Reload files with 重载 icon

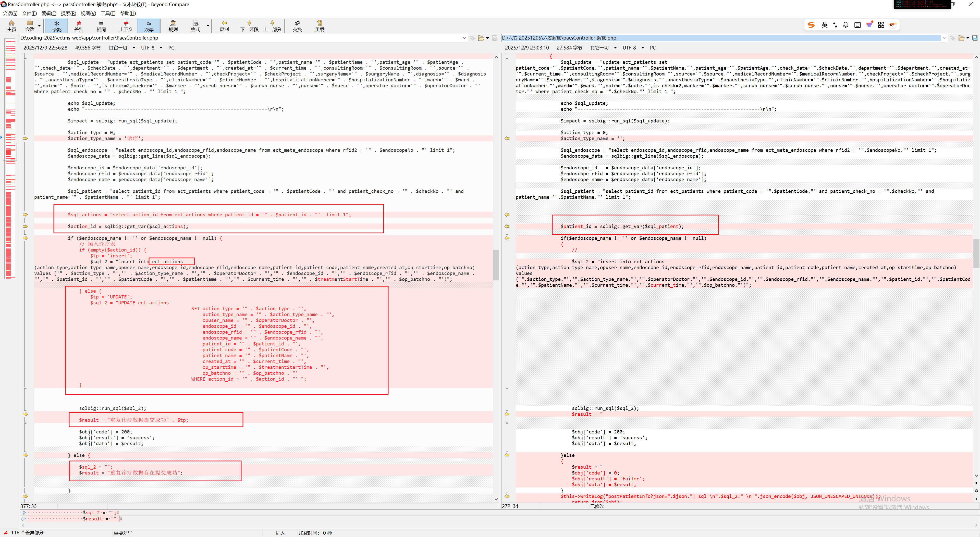[x=320, y=26]
